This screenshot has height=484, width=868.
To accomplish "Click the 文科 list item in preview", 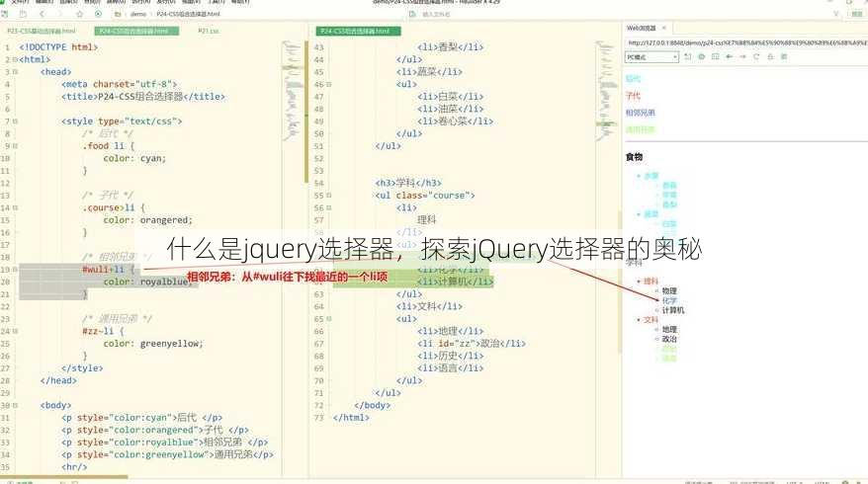I will pos(651,320).
